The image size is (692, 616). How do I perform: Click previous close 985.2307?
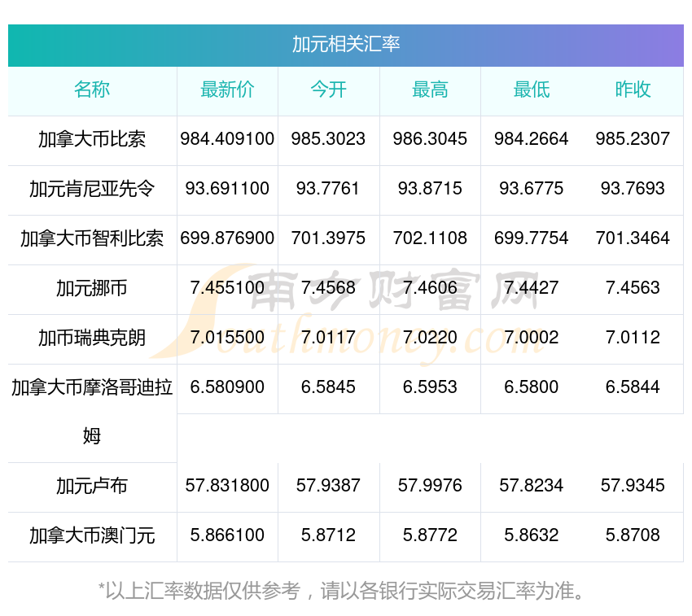tap(633, 139)
